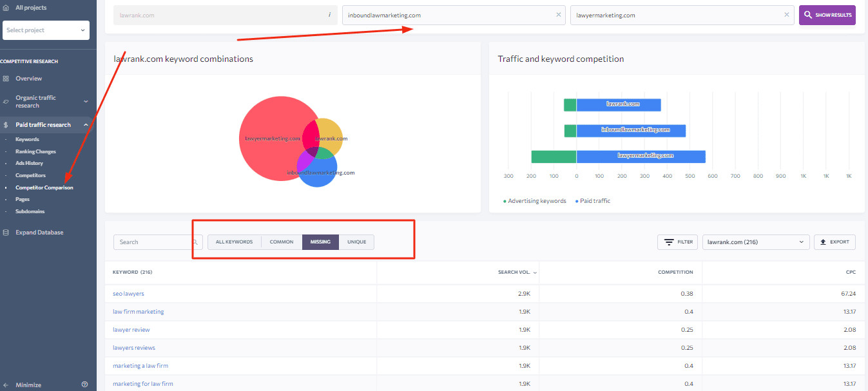This screenshot has height=391, width=868.
Task: Click the keyword Search input field
Action: click(153, 242)
